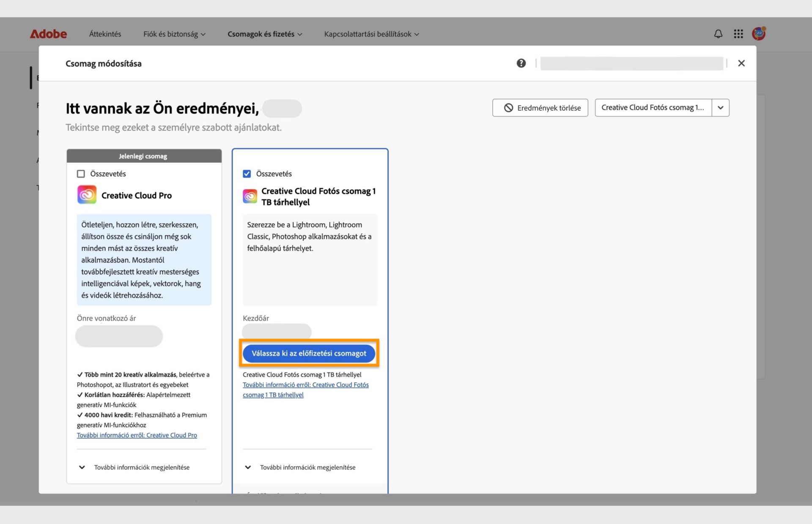Enable Összevetés for Creative Cloud Pro
The height and width of the screenshot is (524, 812).
(x=81, y=174)
